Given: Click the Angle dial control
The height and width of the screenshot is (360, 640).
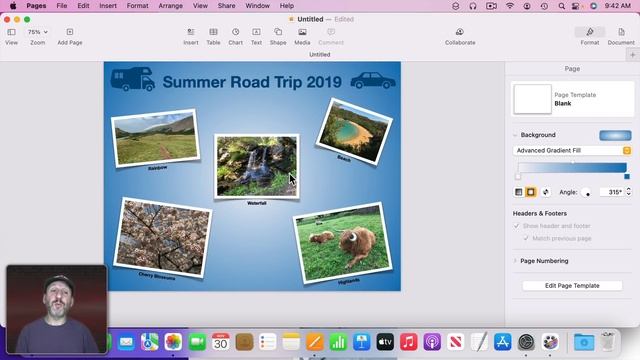Looking at the screenshot, I should 586,192.
